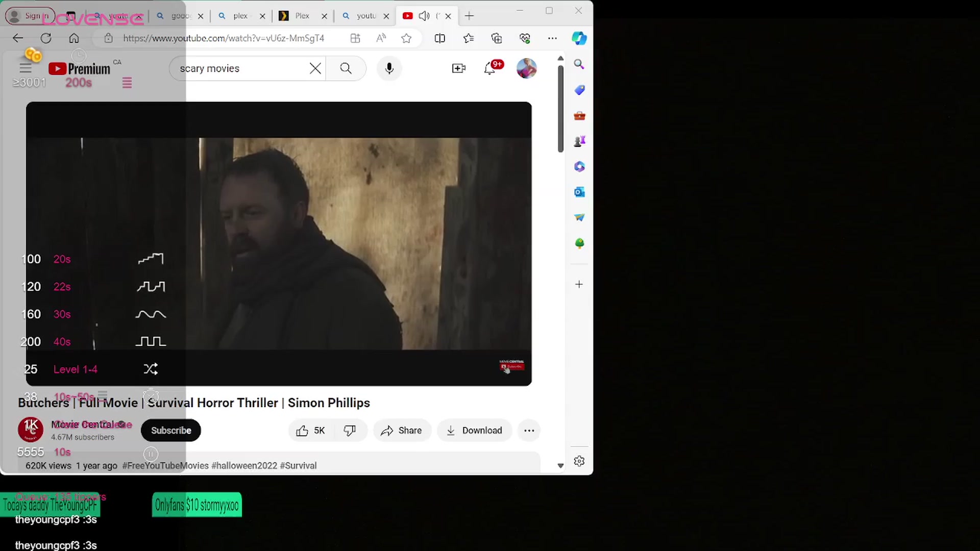The height and width of the screenshot is (551, 980).
Task: Open Tools briefcase in Edge sidebar
Action: tap(579, 116)
